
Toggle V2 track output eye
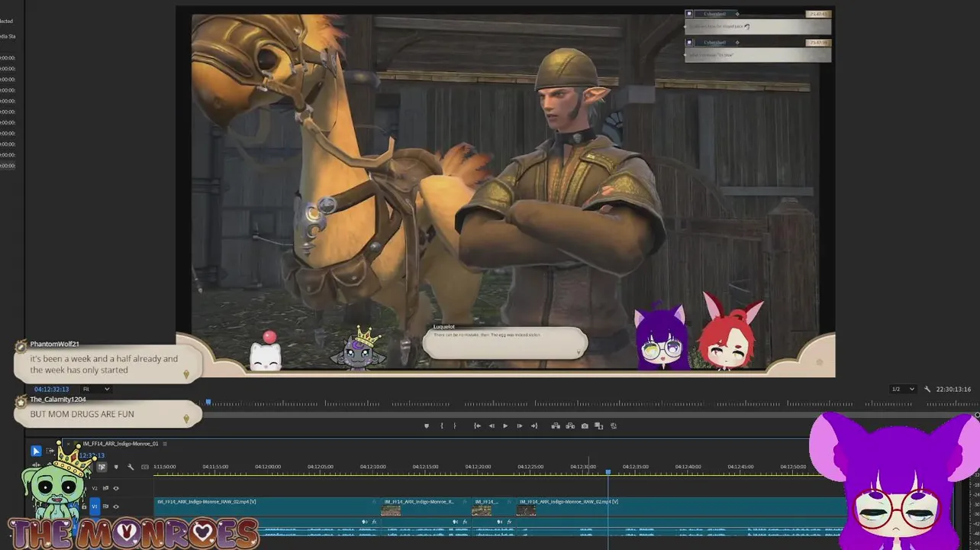[x=116, y=488]
